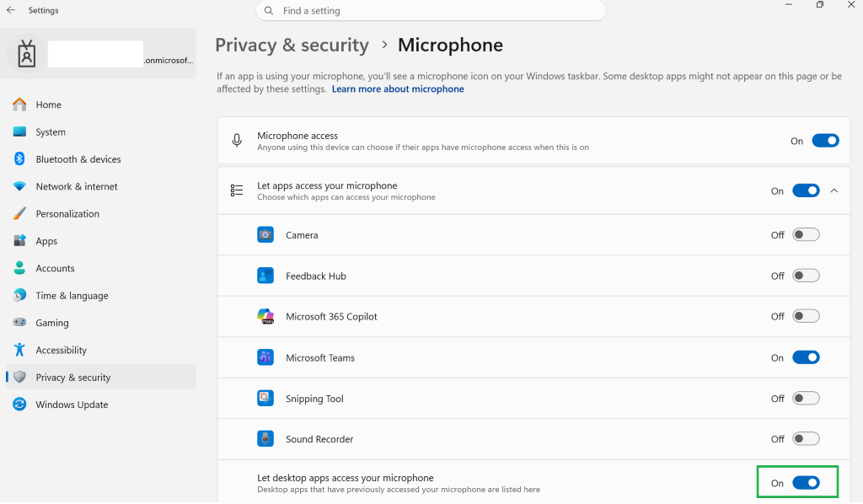Viewport: 863px width, 504px height.
Task: Click the Privacy & security shield icon
Action: click(20, 377)
